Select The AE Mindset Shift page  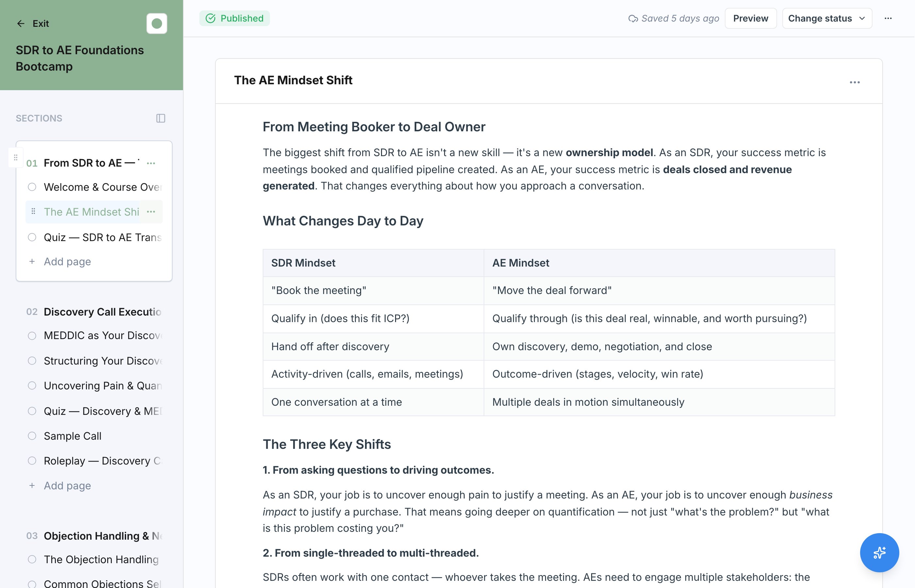click(x=91, y=212)
